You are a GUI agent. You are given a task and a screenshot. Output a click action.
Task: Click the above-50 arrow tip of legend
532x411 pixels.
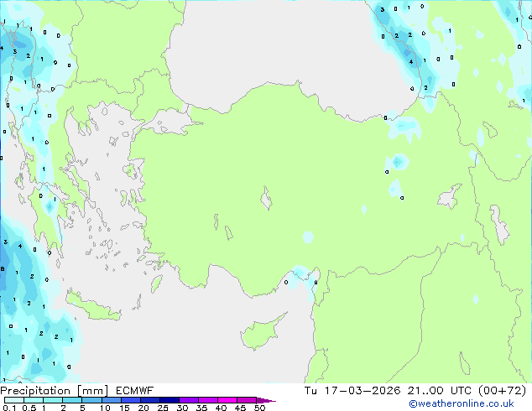click(266, 400)
